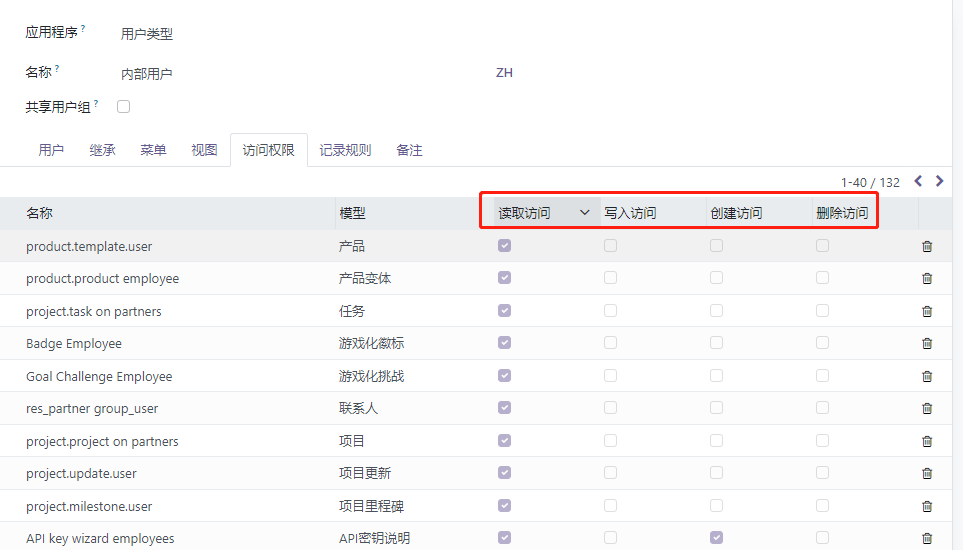
Task: Uncheck read access for Goal Challenge Employee
Action: [504, 376]
